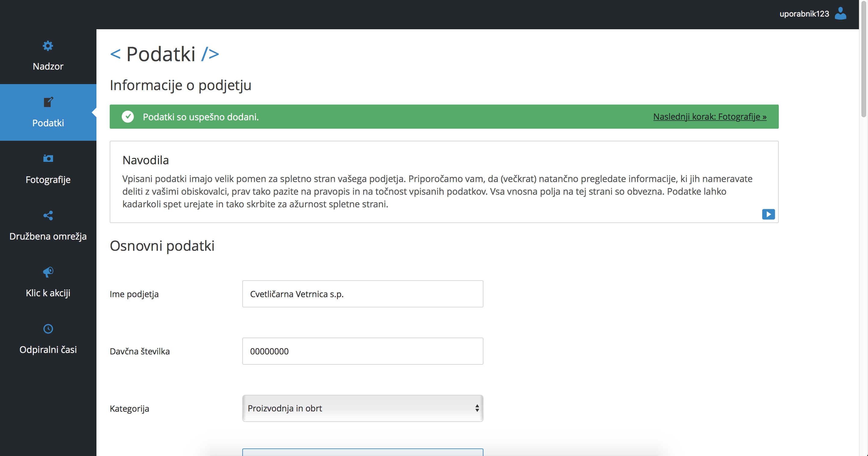Click the green success checkmark icon
The image size is (868, 456).
(x=128, y=117)
